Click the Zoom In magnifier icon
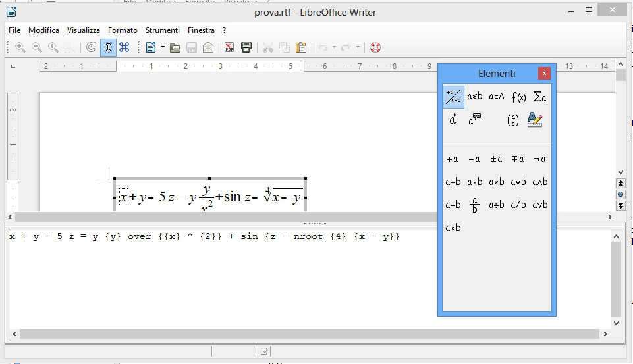The image size is (633, 364). coord(20,47)
